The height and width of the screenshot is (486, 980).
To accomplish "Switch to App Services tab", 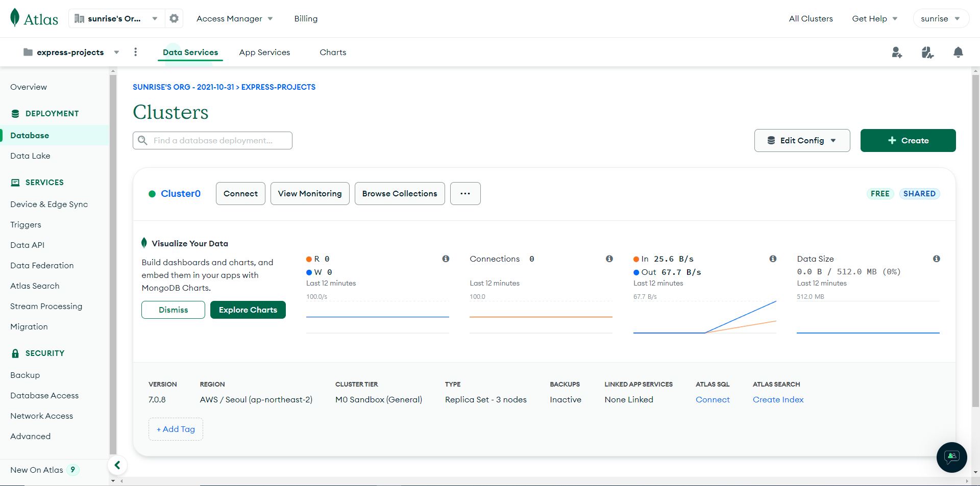I will [264, 52].
